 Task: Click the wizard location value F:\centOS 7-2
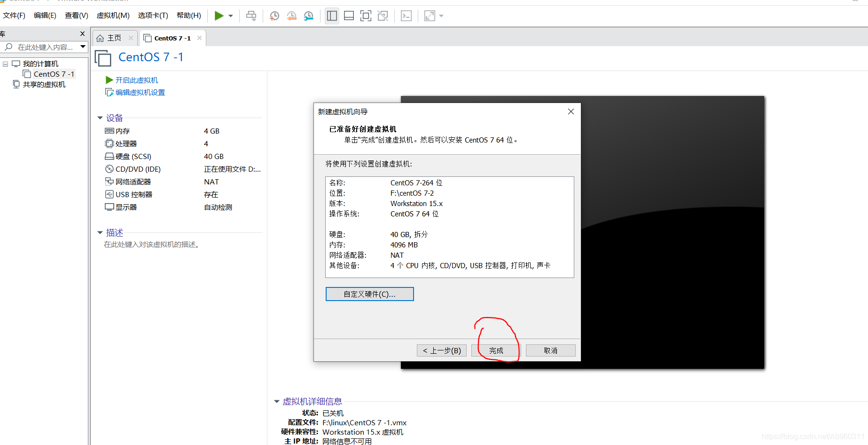click(x=412, y=193)
